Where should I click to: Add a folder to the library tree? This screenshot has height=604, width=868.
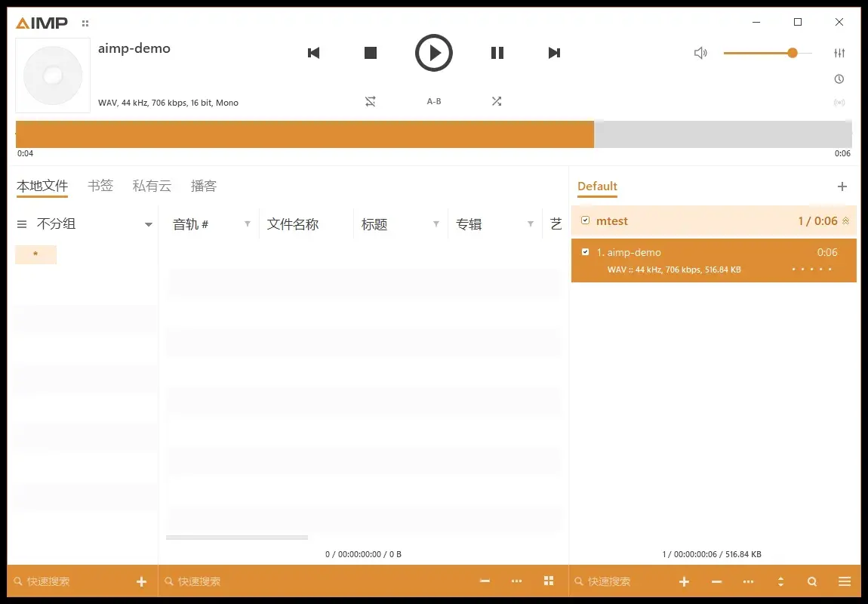tap(142, 581)
